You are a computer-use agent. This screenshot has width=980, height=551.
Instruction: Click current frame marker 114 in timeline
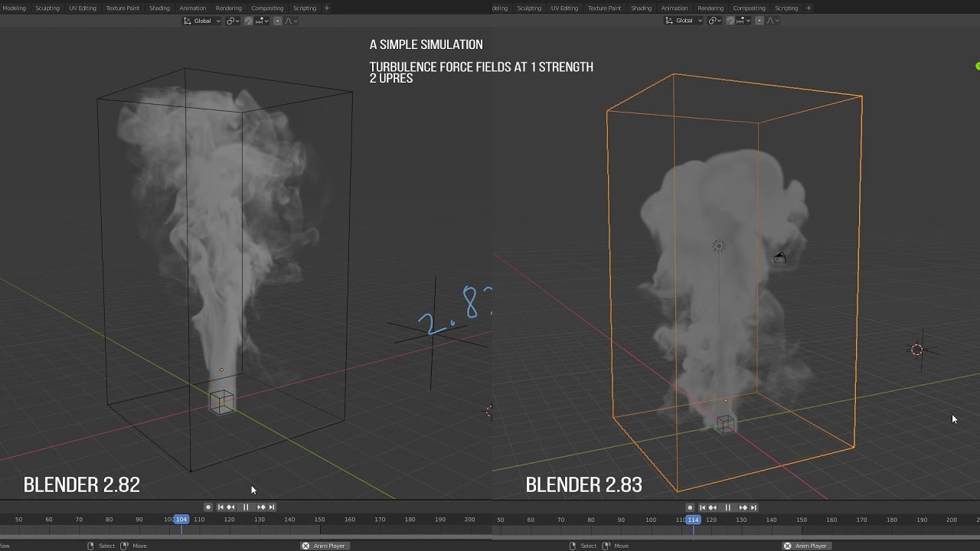[x=693, y=519]
